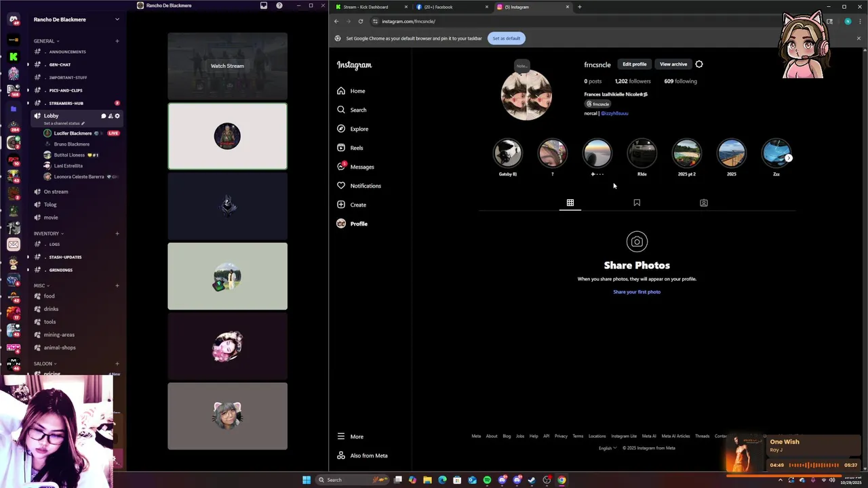Select the Tagged photos tab
The image size is (868, 488).
point(704,203)
